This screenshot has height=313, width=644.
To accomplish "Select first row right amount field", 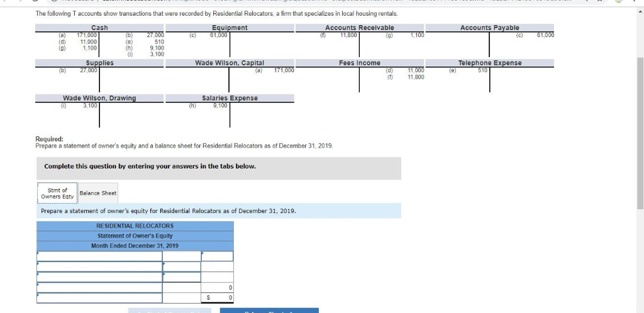I will [x=217, y=256].
